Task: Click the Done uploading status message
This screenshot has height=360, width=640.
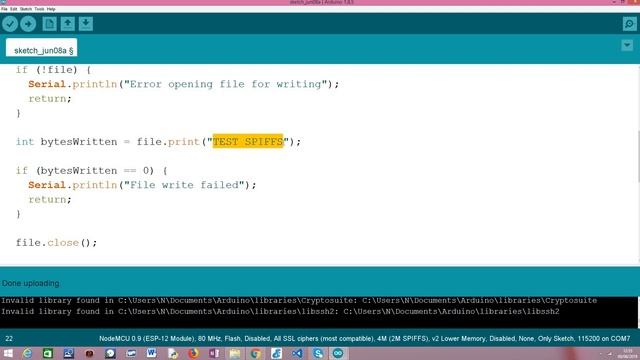Action: click(x=31, y=283)
